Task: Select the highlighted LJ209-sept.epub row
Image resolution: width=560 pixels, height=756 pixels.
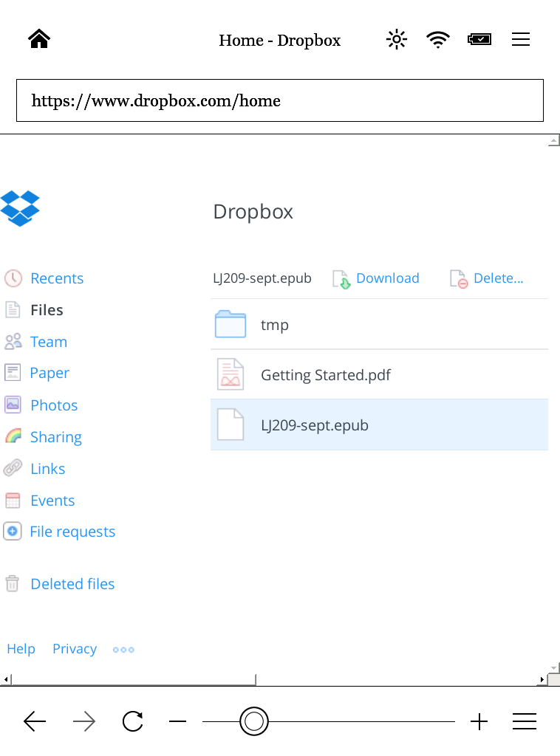Action: point(379,425)
